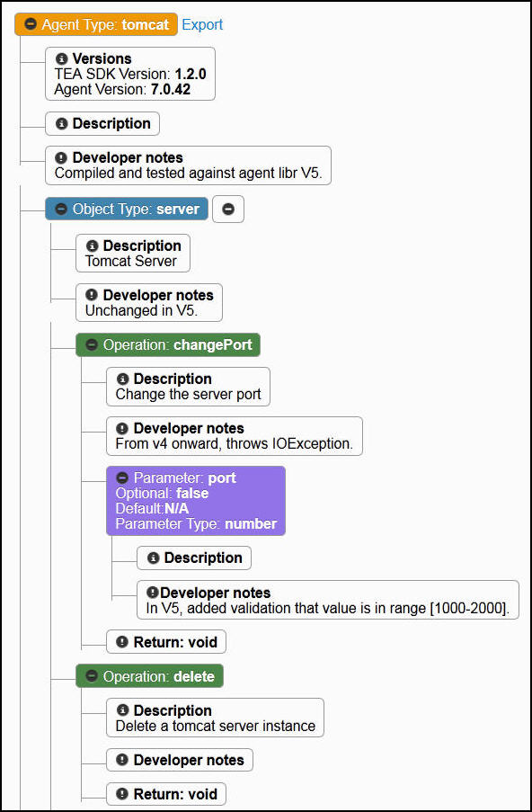Collapse the Object Type server node

(62, 209)
